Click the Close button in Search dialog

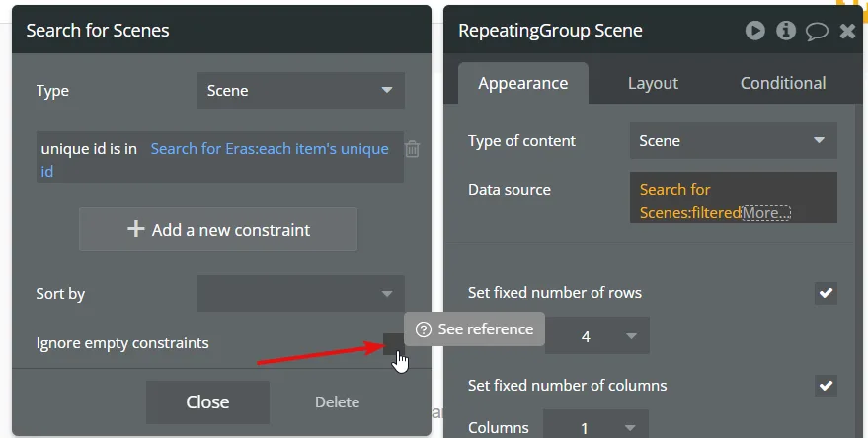(207, 402)
